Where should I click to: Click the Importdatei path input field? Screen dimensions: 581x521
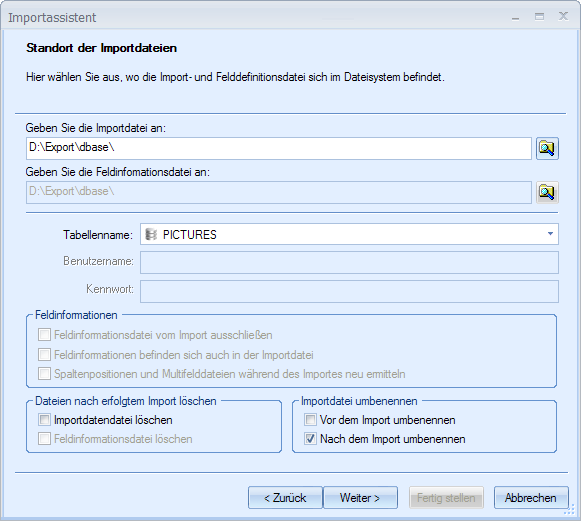pos(279,148)
